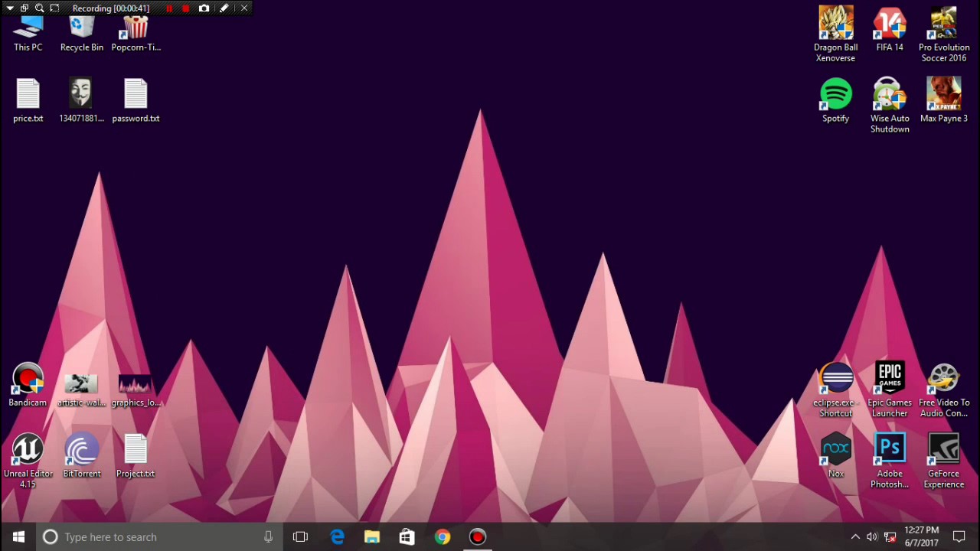Select the Unreal Editor 4.15 shortcut
Screen dimensions: 980x551
coord(28,461)
